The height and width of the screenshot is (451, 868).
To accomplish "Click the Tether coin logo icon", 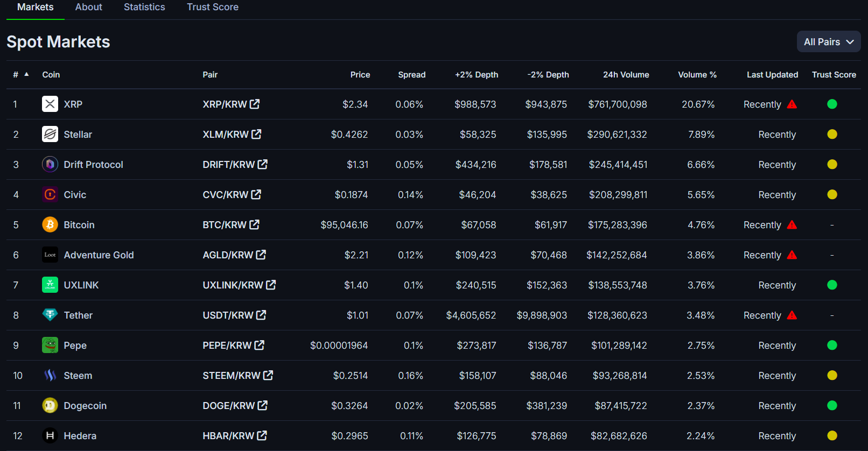I will click(x=50, y=315).
